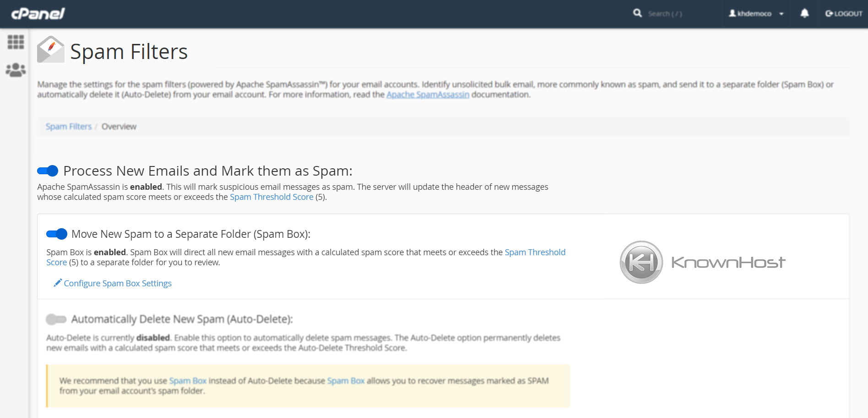Open notifications via the bell icon
The height and width of the screenshot is (418, 868).
(804, 13)
